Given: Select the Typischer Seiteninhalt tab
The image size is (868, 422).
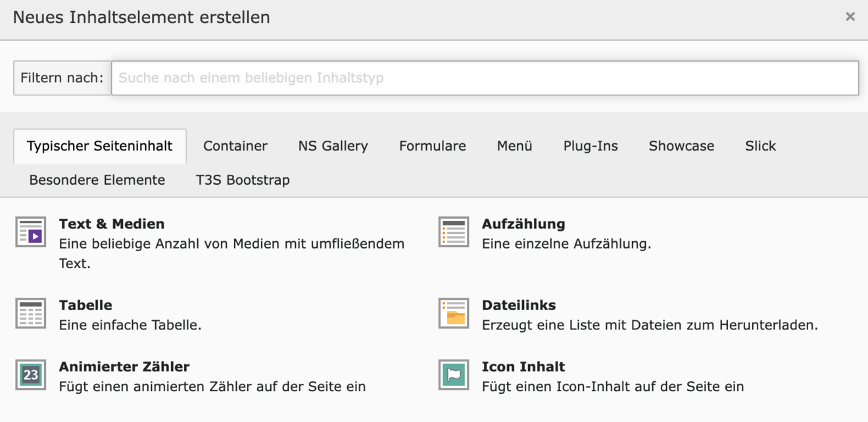Looking at the screenshot, I should click(x=100, y=146).
